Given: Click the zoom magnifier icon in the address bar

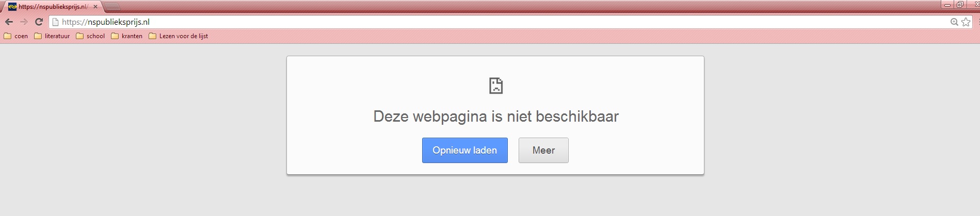Looking at the screenshot, I should pos(954,22).
